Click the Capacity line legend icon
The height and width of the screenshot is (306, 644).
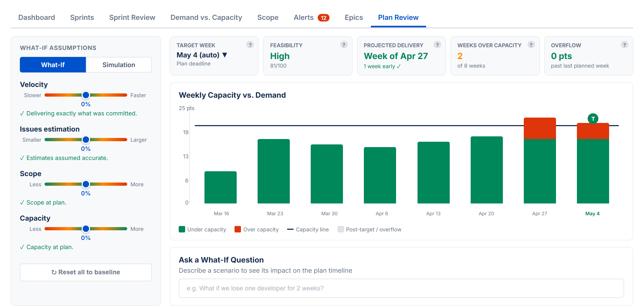[291, 229]
